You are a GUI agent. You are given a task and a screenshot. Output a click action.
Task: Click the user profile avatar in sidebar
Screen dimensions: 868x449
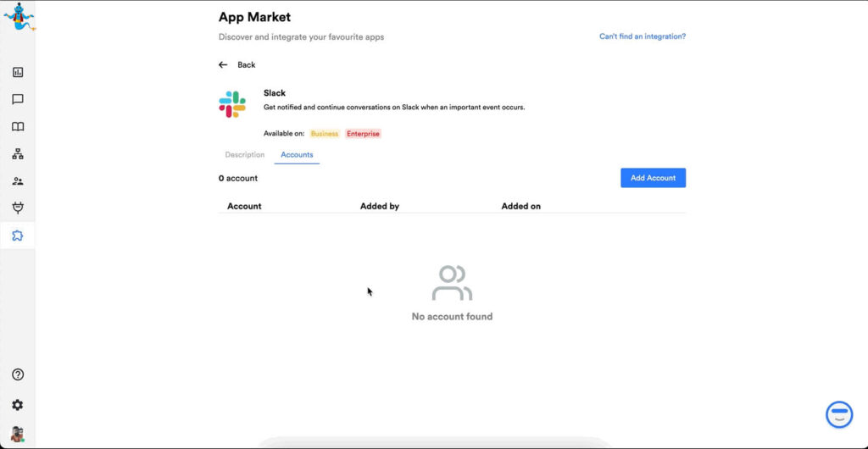(18, 434)
